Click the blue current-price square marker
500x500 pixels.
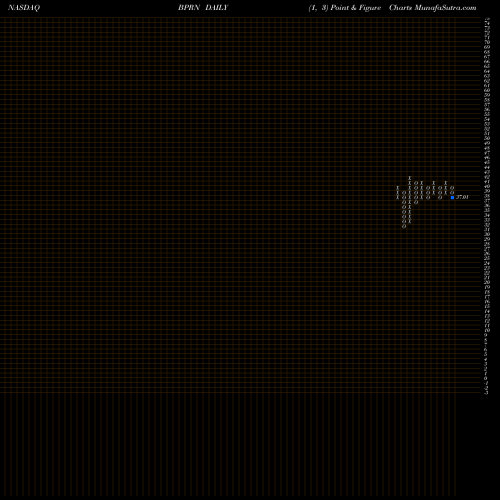[452, 197]
